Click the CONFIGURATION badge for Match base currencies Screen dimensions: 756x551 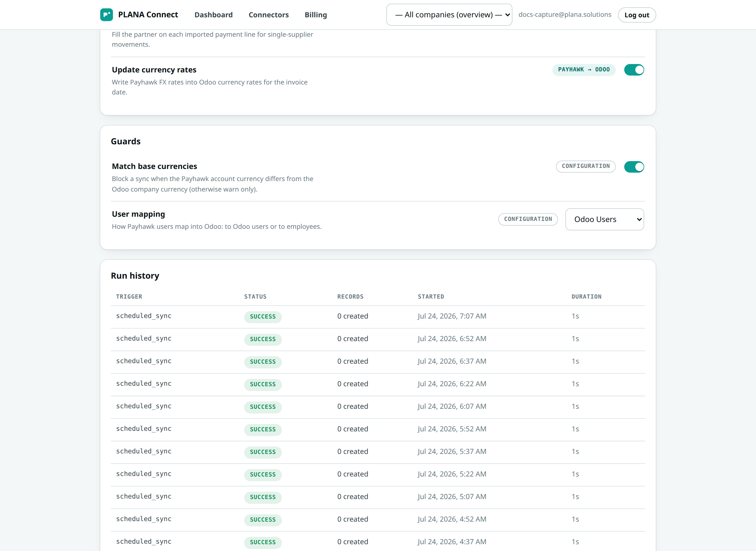click(x=586, y=166)
